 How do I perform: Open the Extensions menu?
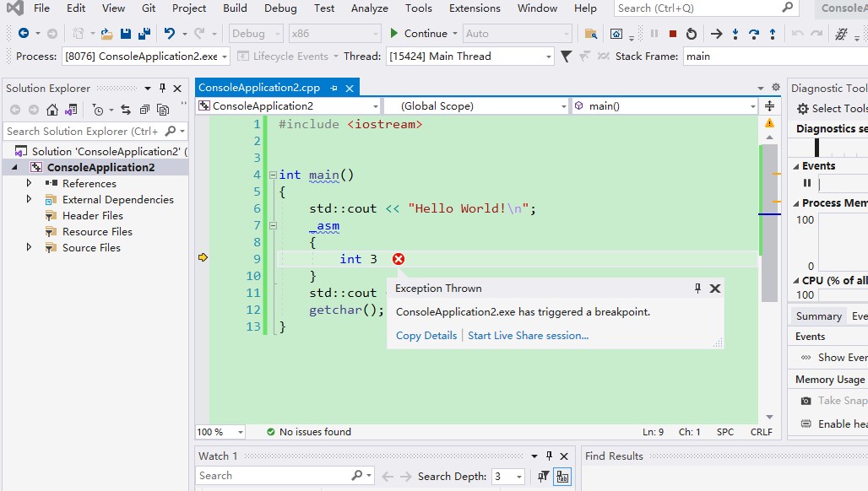(475, 8)
